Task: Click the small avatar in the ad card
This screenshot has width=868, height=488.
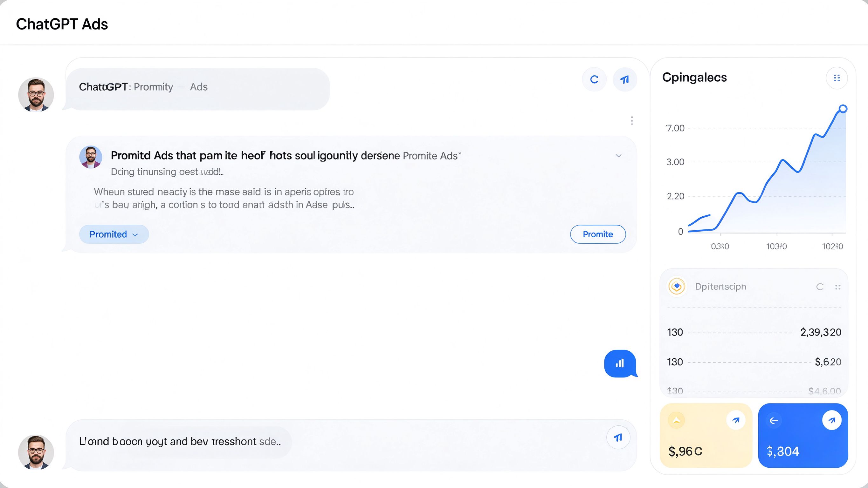Action: tap(91, 157)
